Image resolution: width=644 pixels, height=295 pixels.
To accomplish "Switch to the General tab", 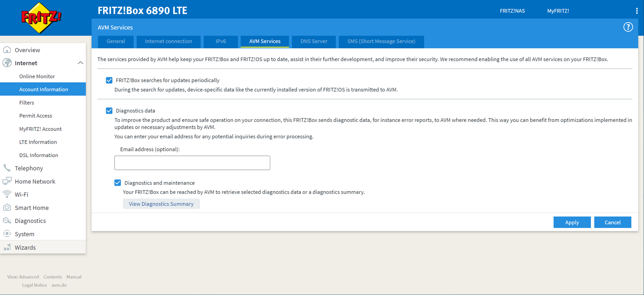I will pos(116,41).
